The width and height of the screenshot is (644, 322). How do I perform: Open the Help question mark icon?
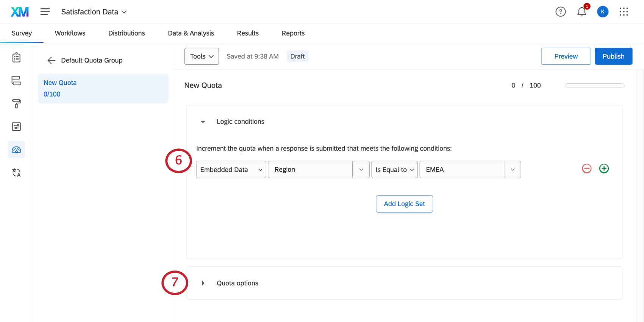[x=560, y=12]
